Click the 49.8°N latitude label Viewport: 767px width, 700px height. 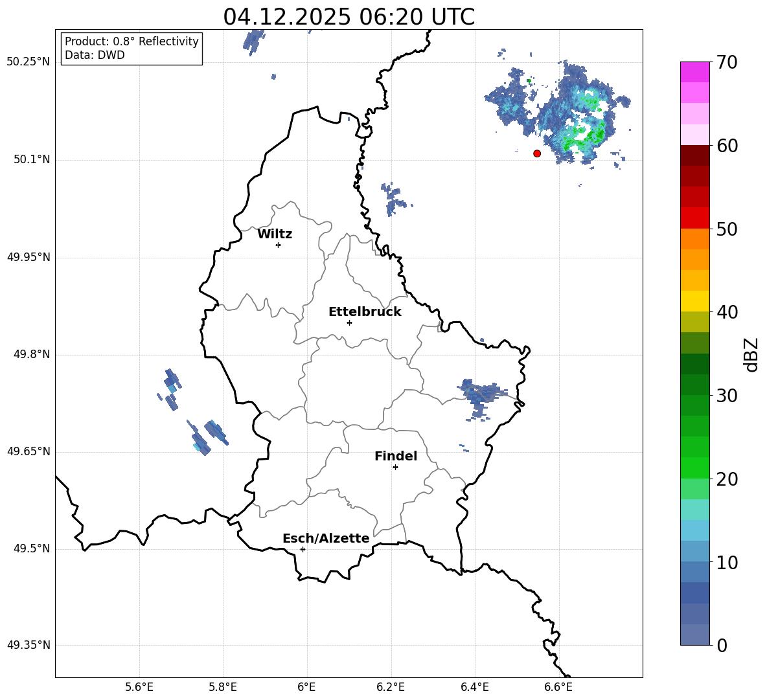pos(32,354)
